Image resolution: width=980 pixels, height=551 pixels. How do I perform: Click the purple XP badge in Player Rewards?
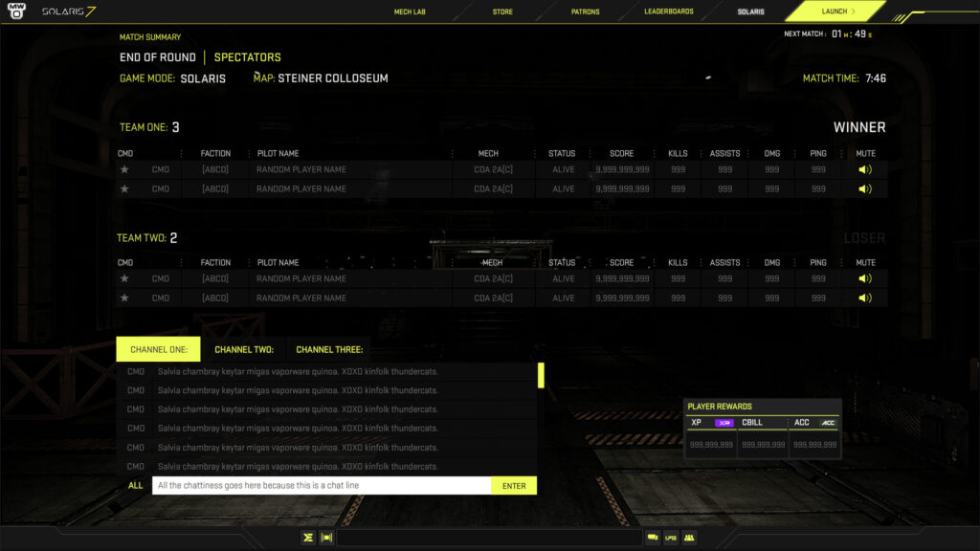(724, 423)
